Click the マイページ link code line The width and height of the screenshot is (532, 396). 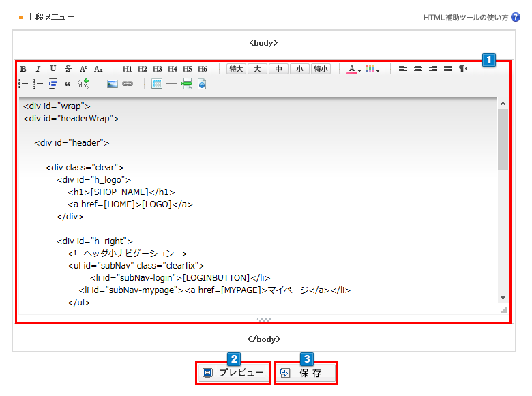tap(214, 290)
